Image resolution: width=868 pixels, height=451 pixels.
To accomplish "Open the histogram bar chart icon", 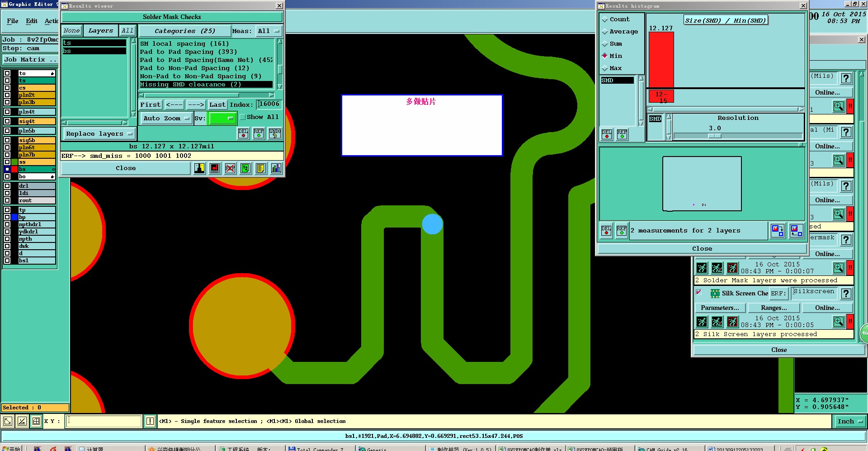I will coord(276,168).
